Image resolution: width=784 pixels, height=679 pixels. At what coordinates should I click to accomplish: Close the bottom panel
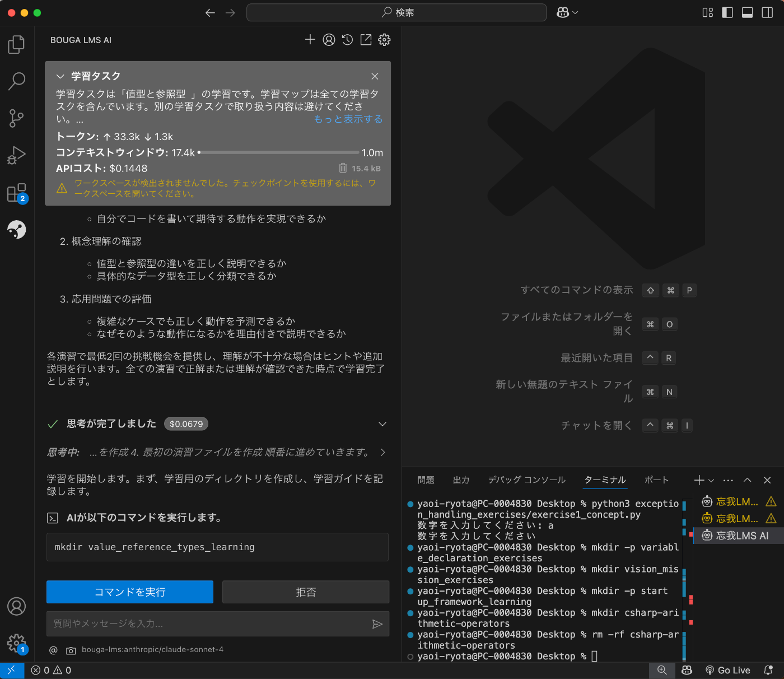[768, 480]
